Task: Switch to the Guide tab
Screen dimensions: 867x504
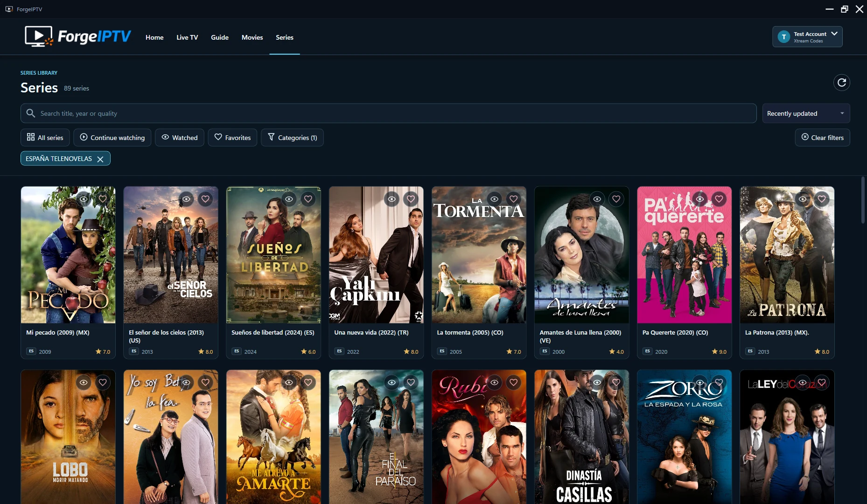Action: [220, 37]
